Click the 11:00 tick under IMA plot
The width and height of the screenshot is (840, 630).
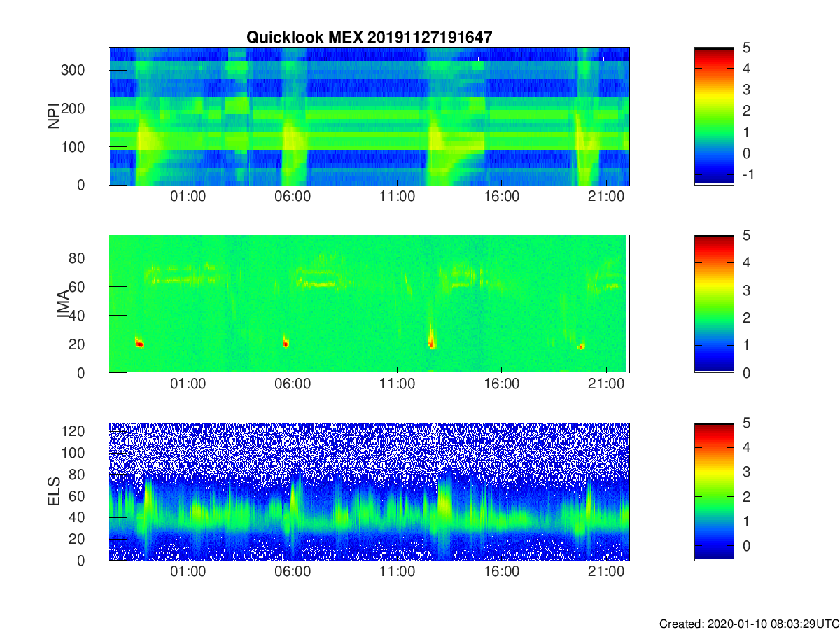[397, 385]
